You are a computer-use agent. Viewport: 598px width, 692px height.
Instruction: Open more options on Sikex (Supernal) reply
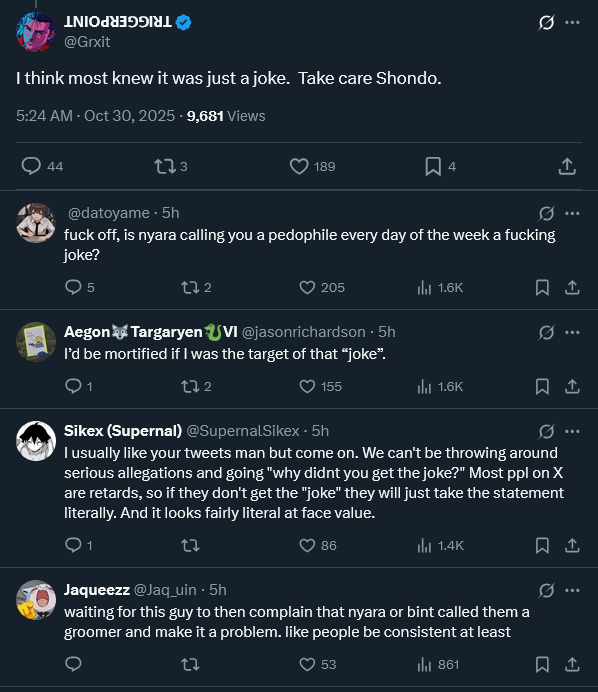572,431
